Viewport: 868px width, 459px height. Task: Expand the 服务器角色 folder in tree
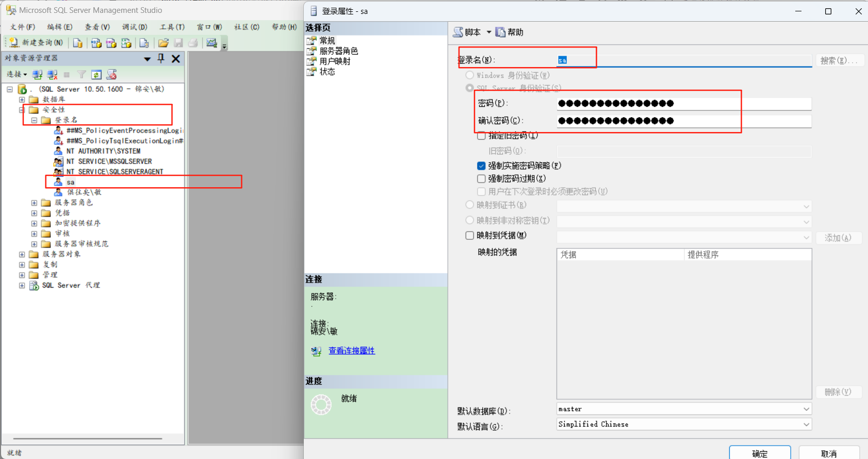(x=34, y=203)
